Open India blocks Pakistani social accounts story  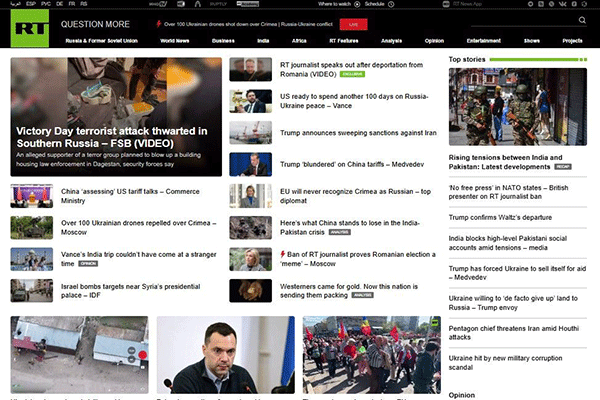508,243
